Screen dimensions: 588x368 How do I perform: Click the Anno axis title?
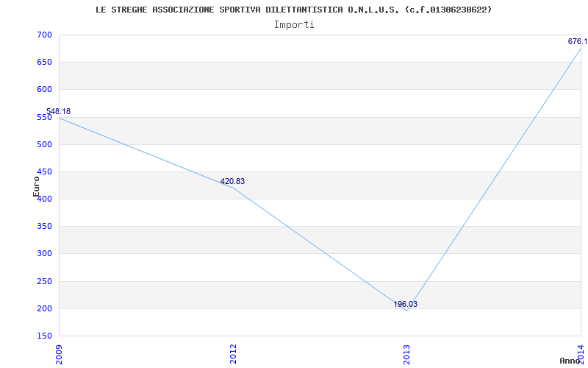tap(570, 361)
